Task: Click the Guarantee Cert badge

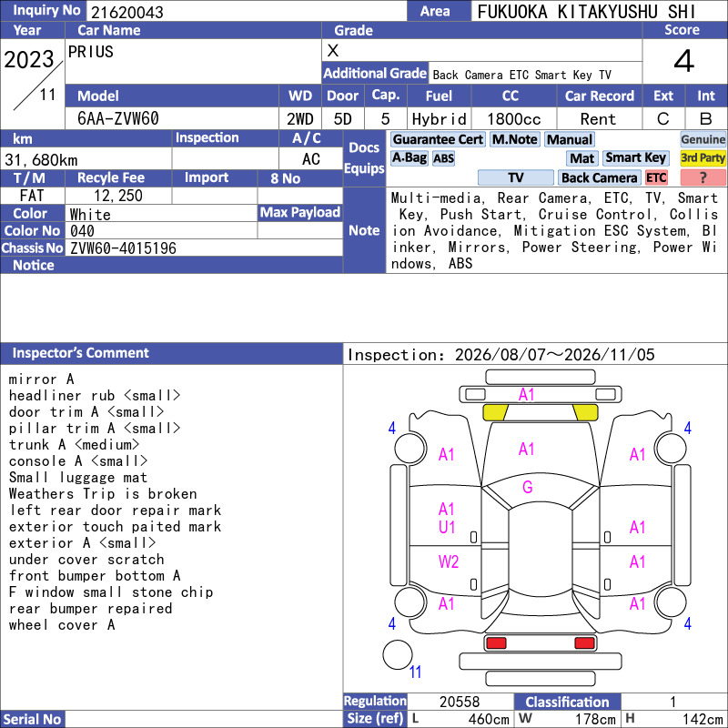Action: (438, 139)
